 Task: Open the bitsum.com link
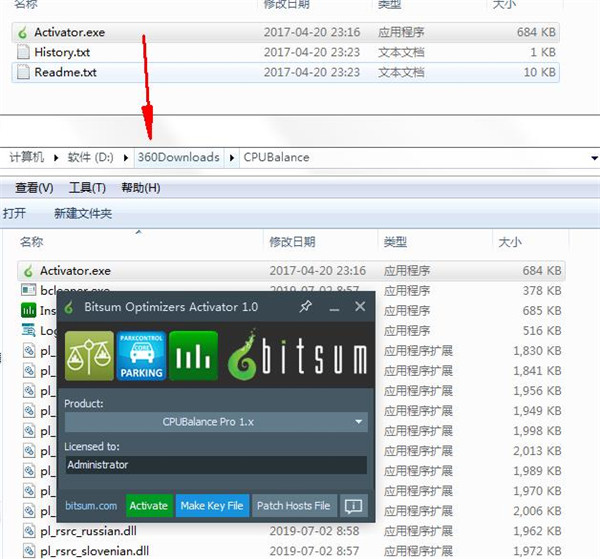91,506
